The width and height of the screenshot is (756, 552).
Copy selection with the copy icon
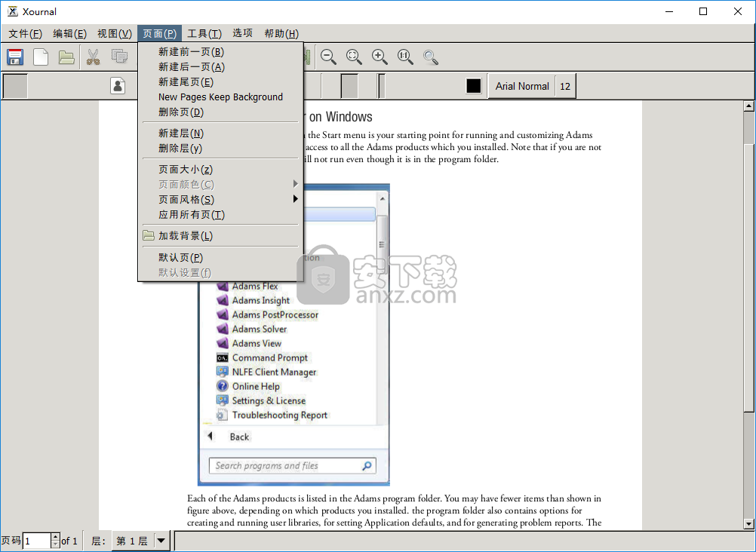point(119,56)
